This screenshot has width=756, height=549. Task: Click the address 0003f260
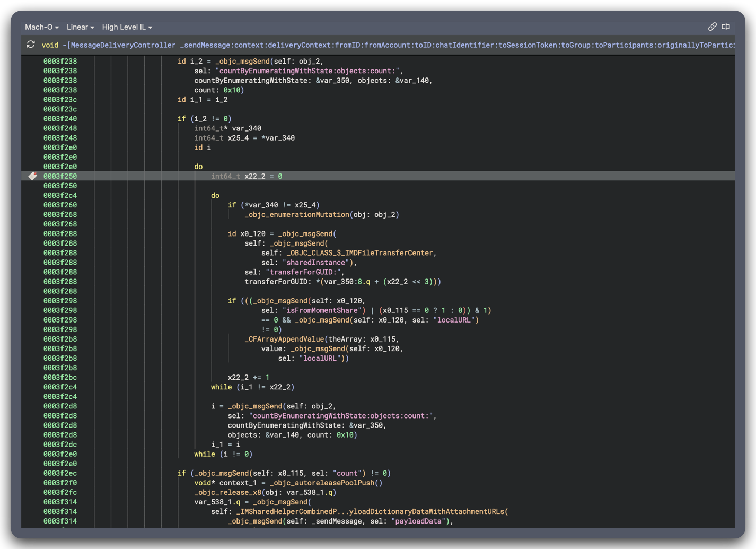point(60,205)
